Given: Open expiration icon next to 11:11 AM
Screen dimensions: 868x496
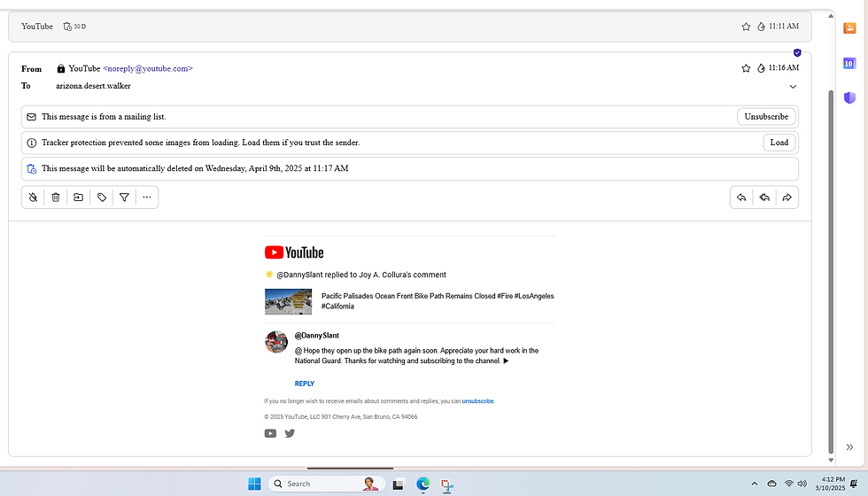Looking at the screenshot, I should pyautogui.click(x=761, y=27).
